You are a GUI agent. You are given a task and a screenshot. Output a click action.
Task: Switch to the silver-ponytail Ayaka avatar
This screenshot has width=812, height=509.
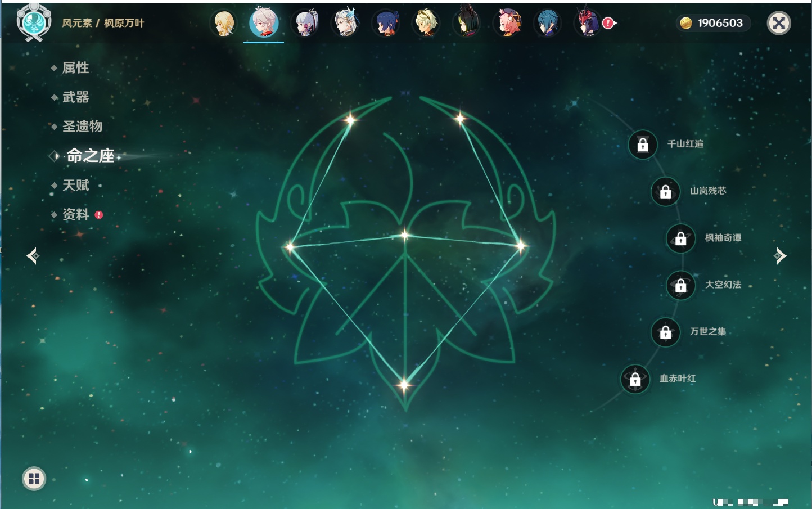point(305,23)
